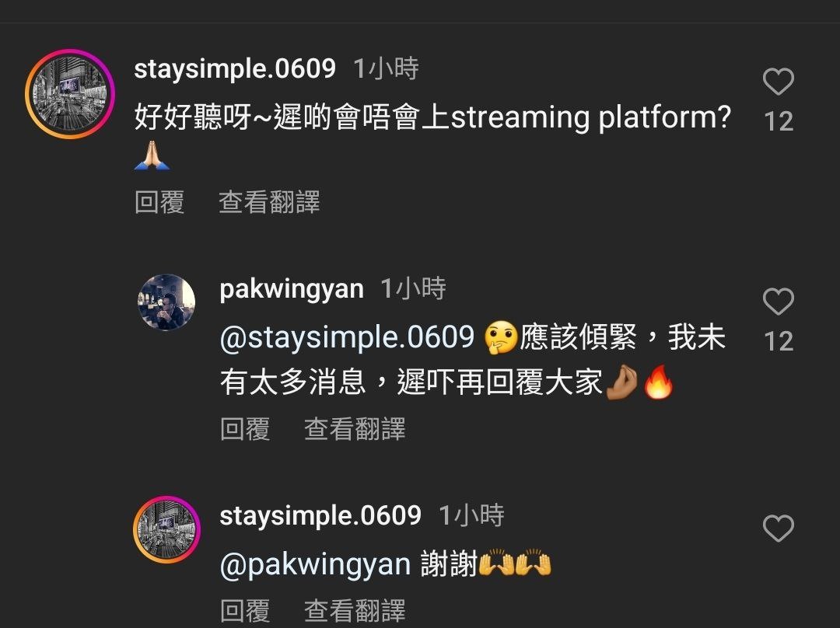Open the top commenter's story-ring avatar
840x628 pixels.
pos(70,94)
